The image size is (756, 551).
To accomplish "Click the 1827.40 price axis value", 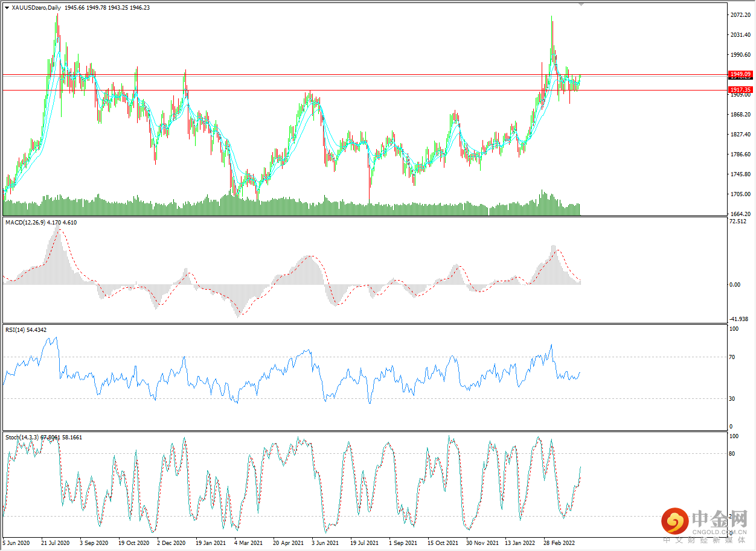I will point(740,135).
